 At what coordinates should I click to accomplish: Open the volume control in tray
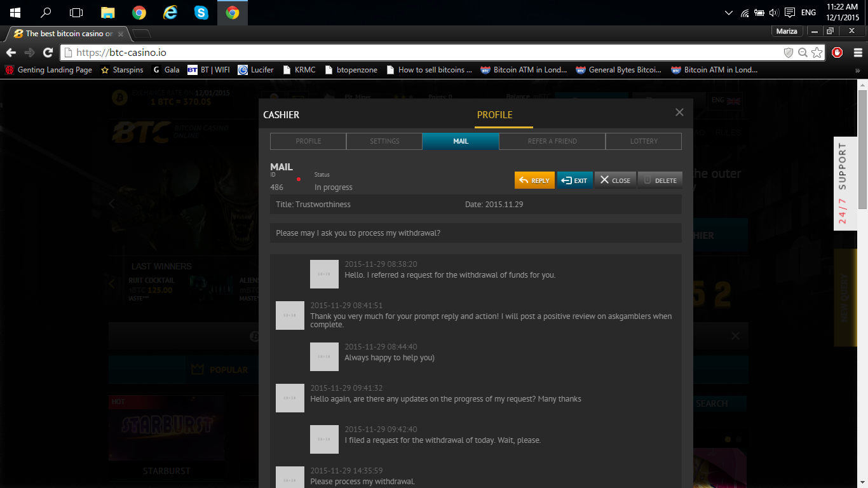[x=774, y=12]
